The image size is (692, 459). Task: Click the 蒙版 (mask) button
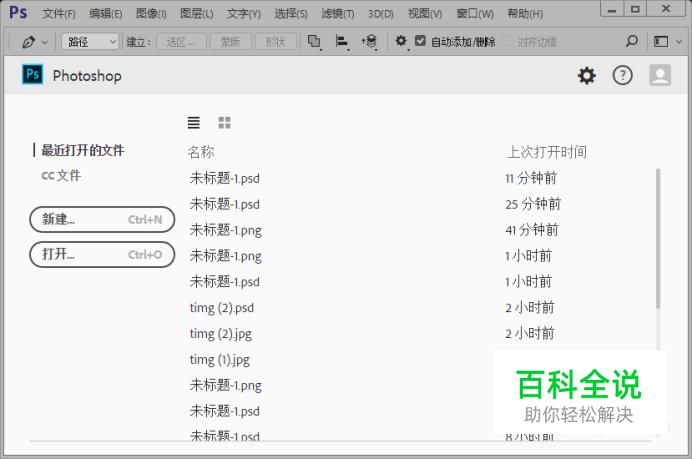click(x=230, y=42)
